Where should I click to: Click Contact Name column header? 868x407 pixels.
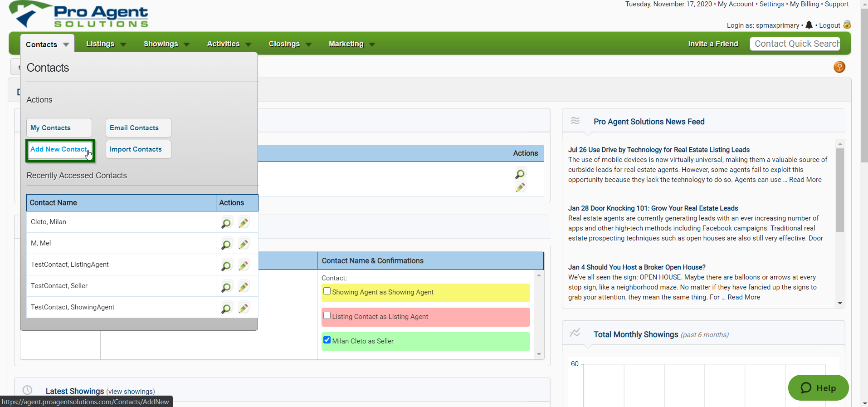tap(121, 203)
